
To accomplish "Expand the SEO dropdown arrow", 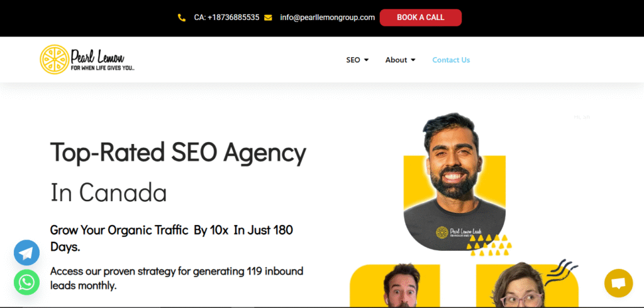I will 367,60.
